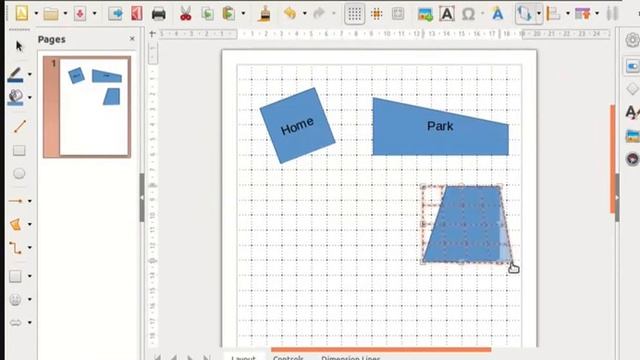Open the Line Color dropdown arrow
Viewport: 640px width, 360px height.
[x=29, y=74]
